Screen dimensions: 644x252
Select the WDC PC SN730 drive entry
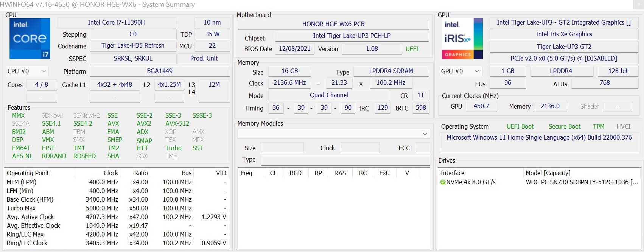[581, 182]
